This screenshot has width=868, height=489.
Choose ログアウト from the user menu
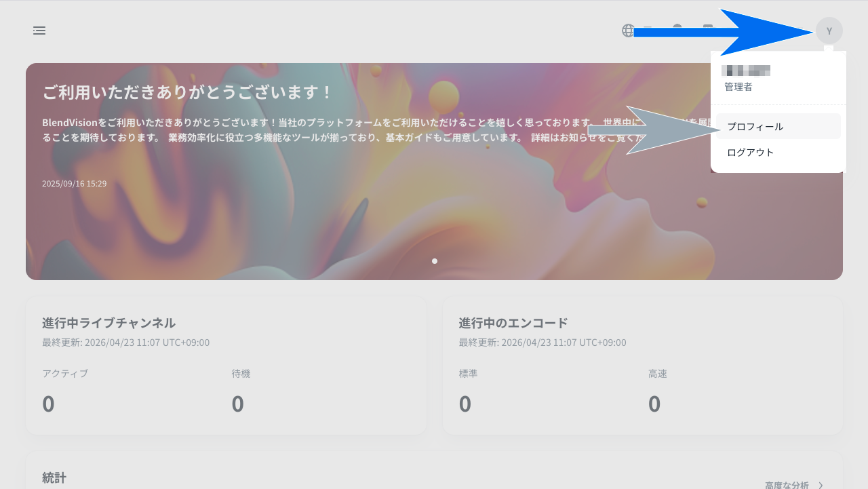[778, 153]
